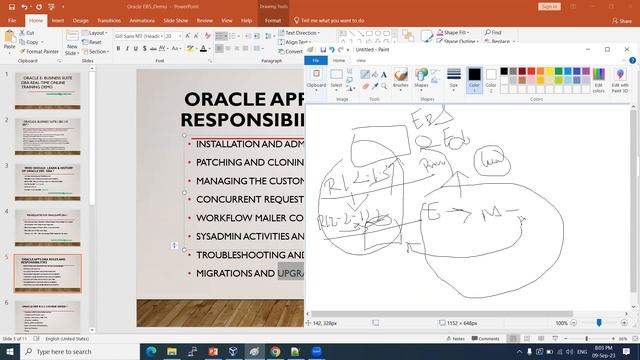Click Undo in PowerPoint quick access toolbar
640x360 pixels.
tap(24, 7)
